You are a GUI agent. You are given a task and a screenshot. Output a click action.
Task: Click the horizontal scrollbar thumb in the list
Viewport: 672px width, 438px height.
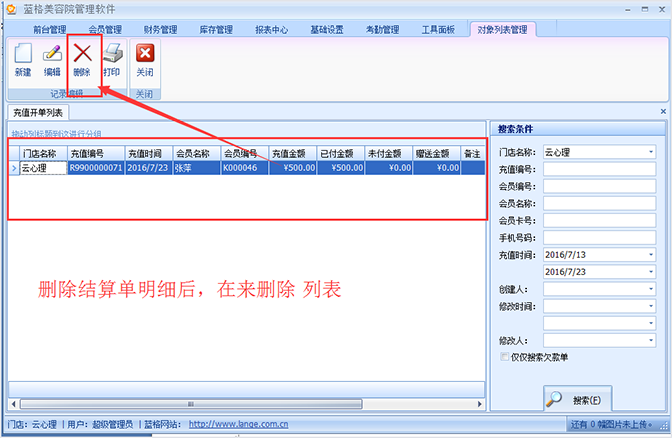[191, 404]
